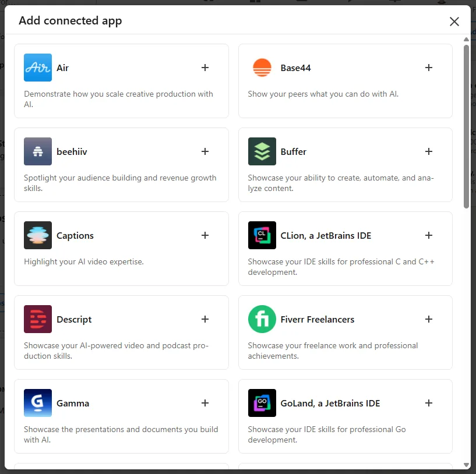Click 'Highlight your AI video expertise.' text
Viewport: 476px width, 474px height.
(84, 261)
